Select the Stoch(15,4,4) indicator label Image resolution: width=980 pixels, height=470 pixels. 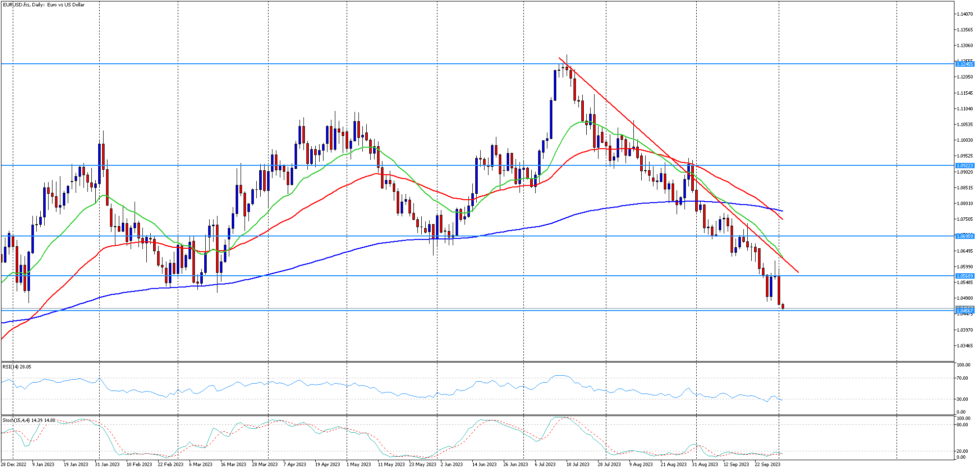[16, 420]
